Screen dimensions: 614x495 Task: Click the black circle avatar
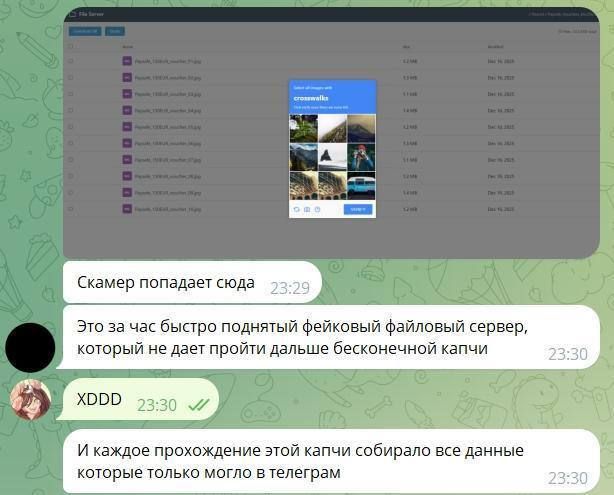[x=30, y=348]
